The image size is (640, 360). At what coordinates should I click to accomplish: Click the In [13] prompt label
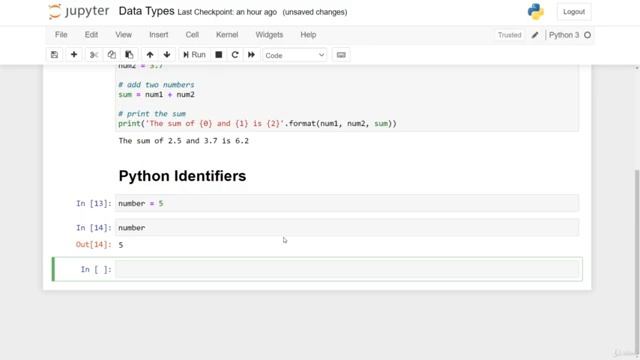point(93,203)
